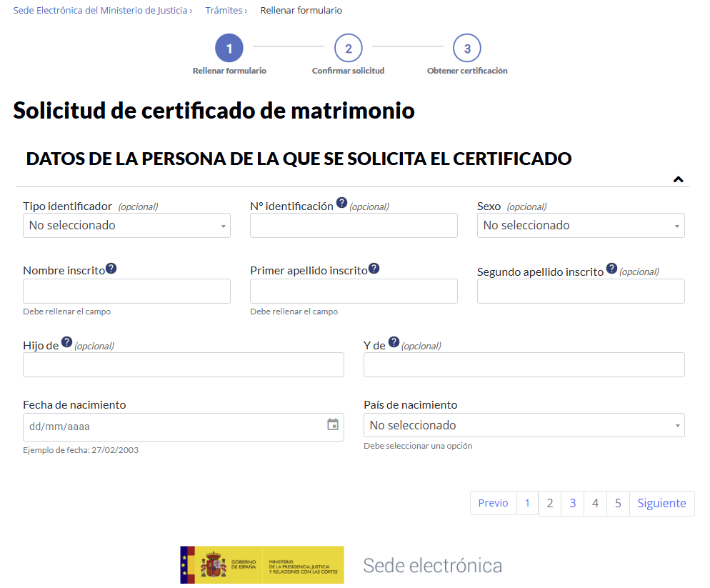Click the Gobierno de España logo
The width and height of the screenshot is (710, 588).
(x=261, y=564)
